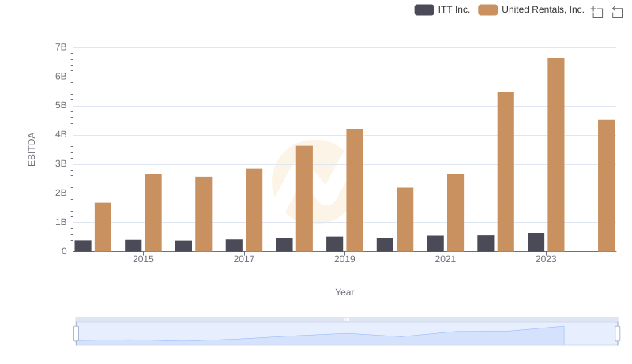This screenshot has height=364, width=632.
Task: Toggle ITT Inc. series in legend
Action: [x=442, y=9]
